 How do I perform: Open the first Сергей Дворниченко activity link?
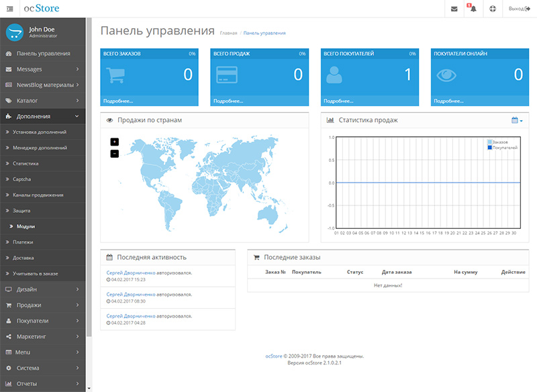tap(130, 273)
